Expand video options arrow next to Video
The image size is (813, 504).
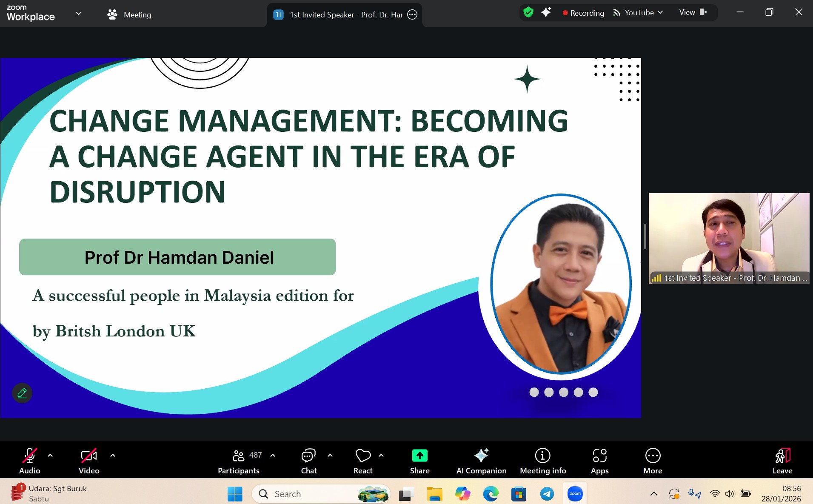click(113, 456)
